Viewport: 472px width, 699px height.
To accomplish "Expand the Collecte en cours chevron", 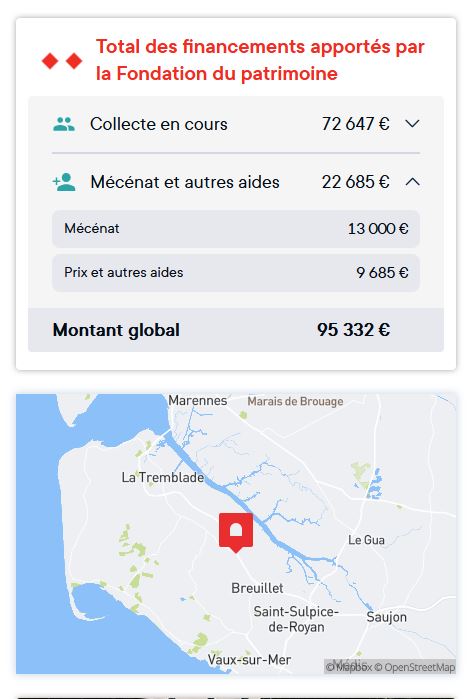I will coord(412,123).
